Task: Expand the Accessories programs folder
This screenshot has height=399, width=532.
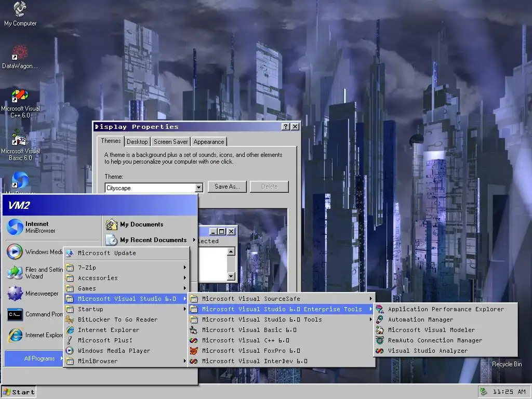Action: point(126,278)
